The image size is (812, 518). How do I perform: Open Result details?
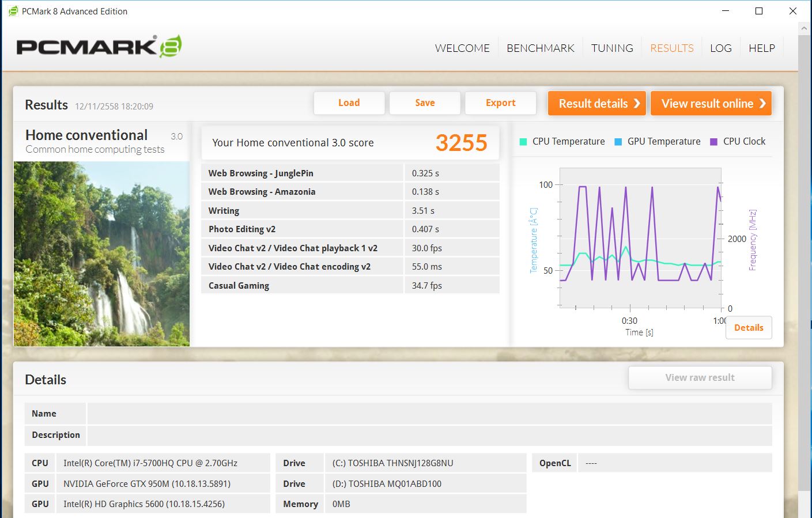point(597,104)
